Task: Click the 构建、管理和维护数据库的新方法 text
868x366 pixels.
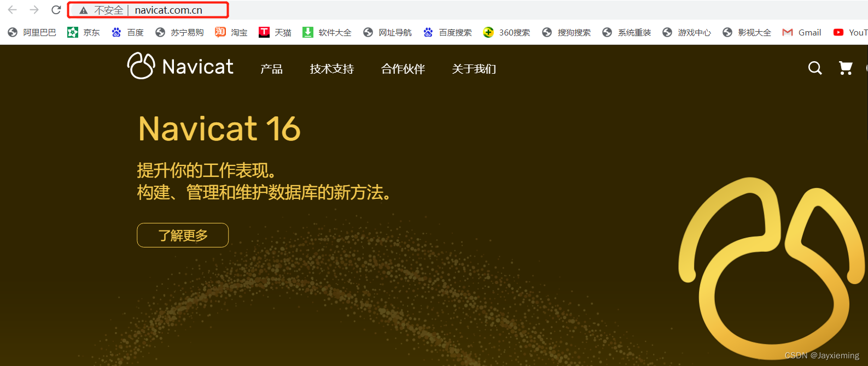Action: 264,192
